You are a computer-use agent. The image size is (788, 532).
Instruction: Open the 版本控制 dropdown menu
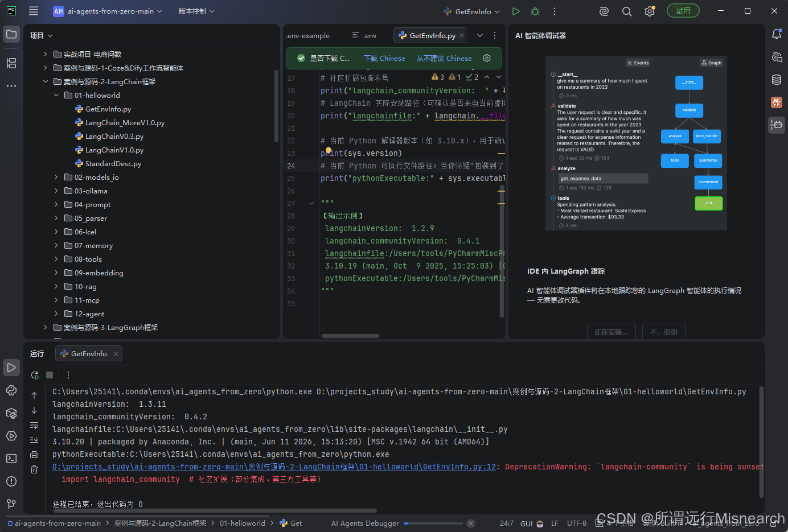pos(196,11)
